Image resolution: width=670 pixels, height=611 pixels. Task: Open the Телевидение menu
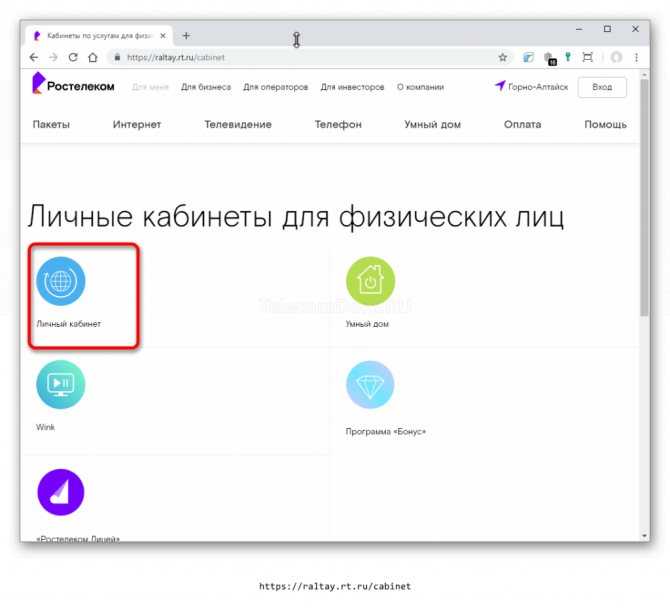pos(238,124)
